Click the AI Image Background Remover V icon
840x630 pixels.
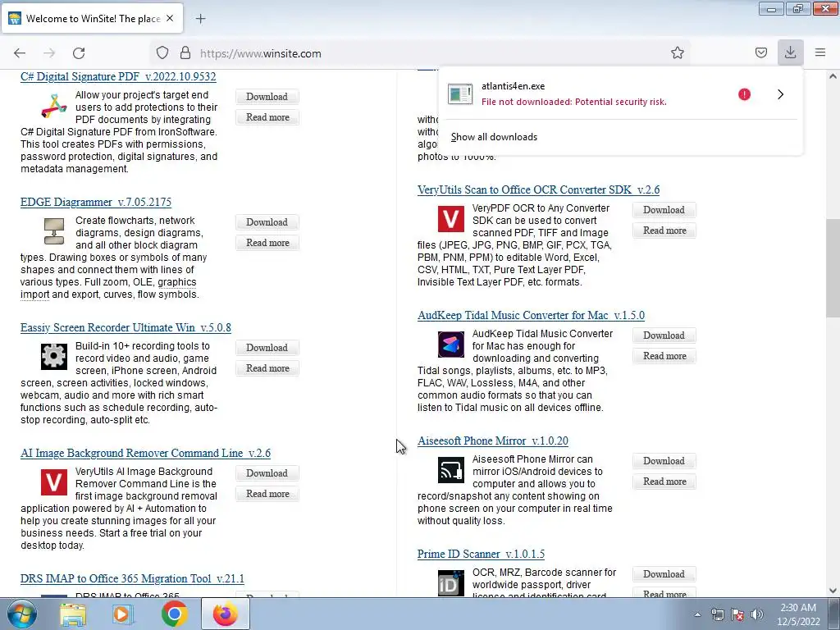click(54, 482)
